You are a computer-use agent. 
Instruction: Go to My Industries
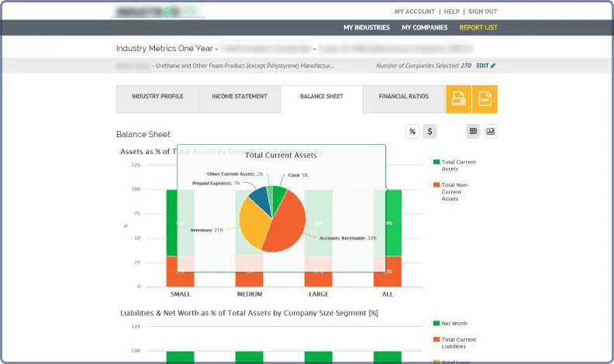coord(367,27)
